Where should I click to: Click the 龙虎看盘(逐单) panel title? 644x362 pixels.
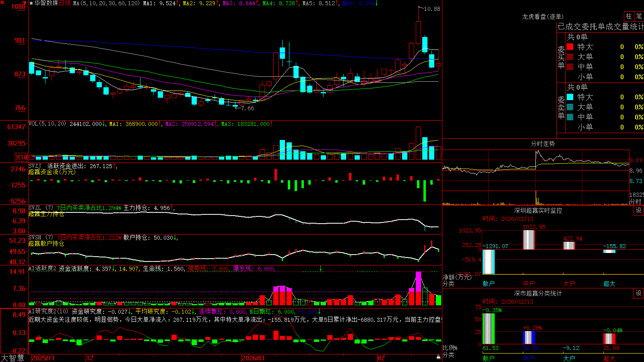pos(543,16)
